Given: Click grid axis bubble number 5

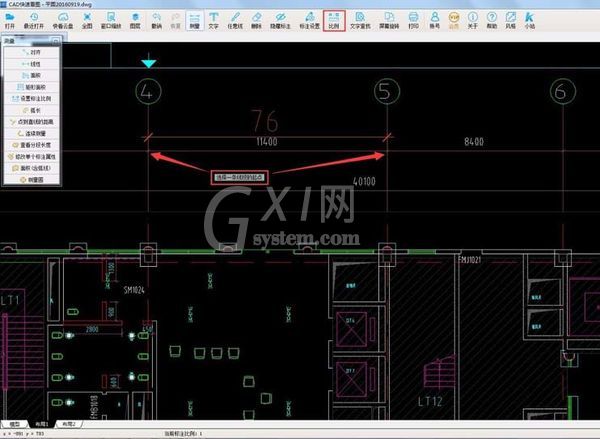Looking at the screenshot, I should 387,91.
